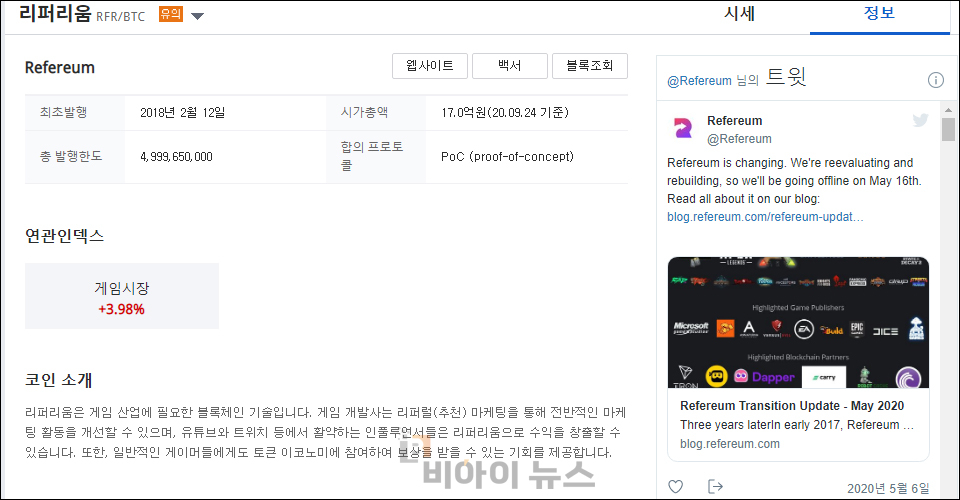Click the 리퍼리움 coin name in header

tap(55, 12)
